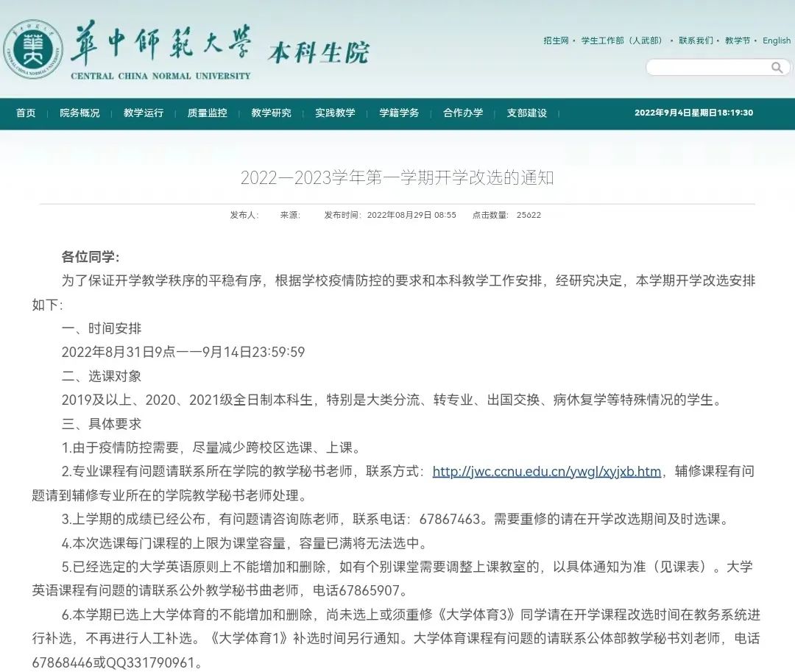795x672 pixels.
Task: Open the 首页 navigation item
Action: click(26, 113)
